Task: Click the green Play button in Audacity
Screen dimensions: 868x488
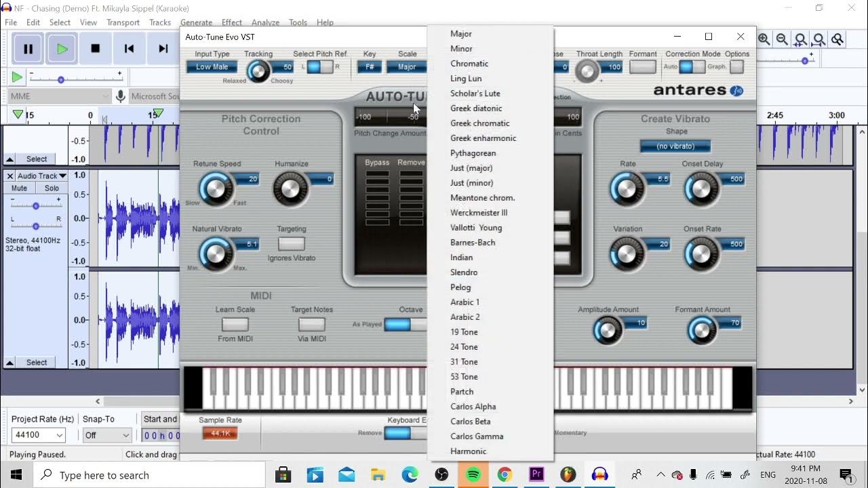Action: [x=62, y=49]
